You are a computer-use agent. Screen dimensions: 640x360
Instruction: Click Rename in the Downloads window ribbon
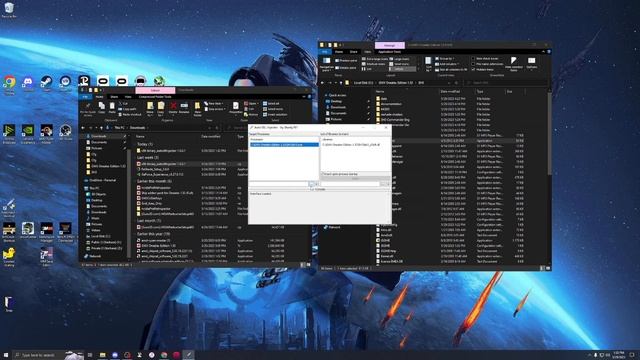(x=184, y=108)
